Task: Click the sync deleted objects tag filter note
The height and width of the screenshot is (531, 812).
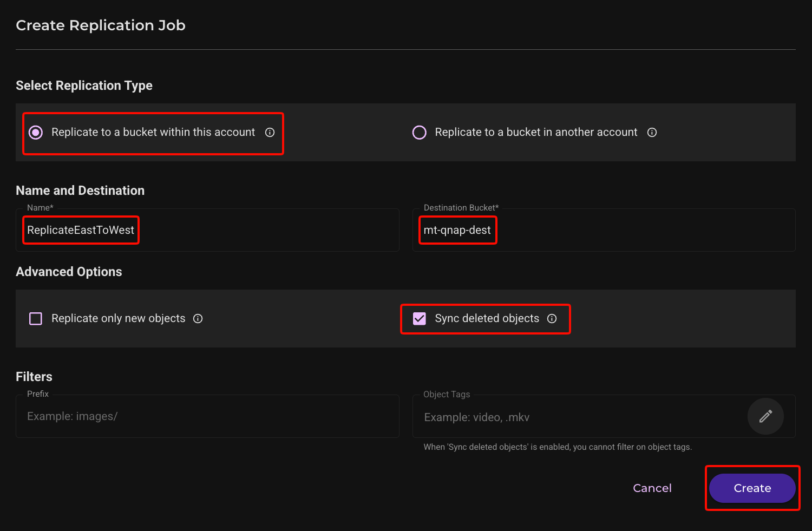Action: coord(558,447)
